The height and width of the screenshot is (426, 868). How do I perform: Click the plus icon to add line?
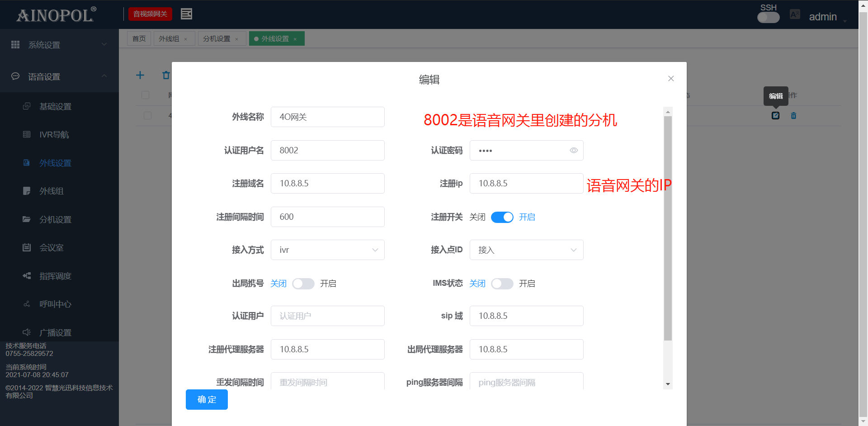[x=140, y=75]
